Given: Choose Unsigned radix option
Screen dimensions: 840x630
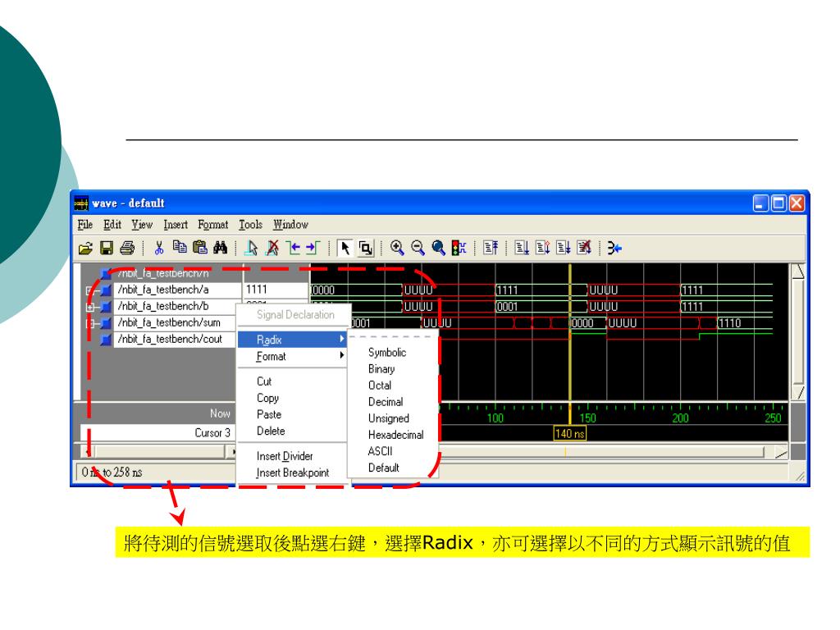Looking at the screenshot, I should pyautogui.click(x=388, y=418).
